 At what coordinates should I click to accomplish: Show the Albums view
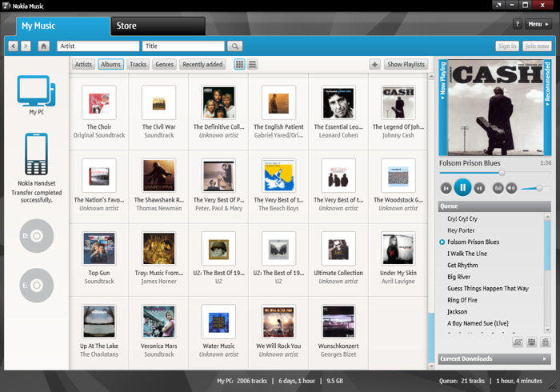[110, 64]
